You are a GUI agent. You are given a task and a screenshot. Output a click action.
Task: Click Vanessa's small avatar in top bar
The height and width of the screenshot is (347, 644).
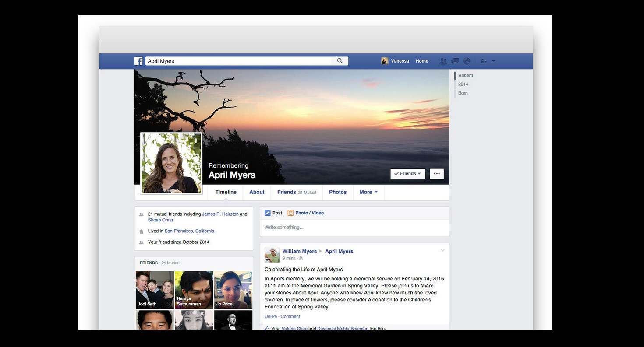[x=385, y=61]
